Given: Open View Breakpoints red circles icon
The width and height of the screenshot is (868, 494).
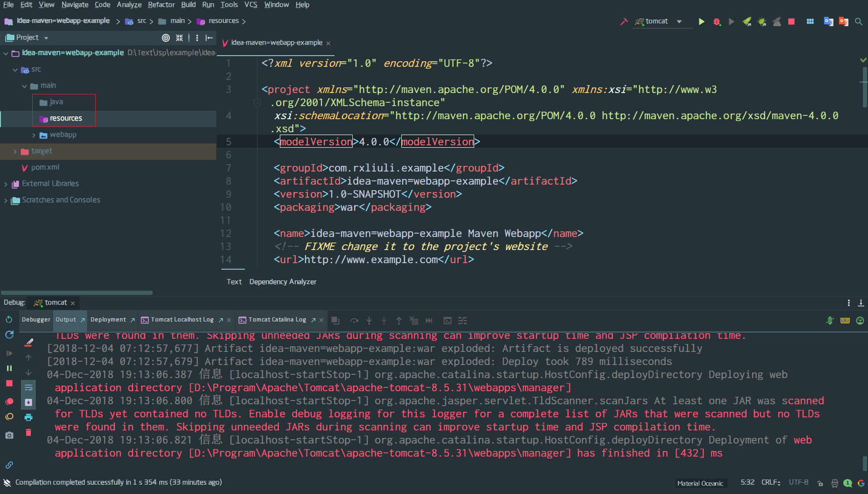Looking at the screenshot, I should pos(9,401).
